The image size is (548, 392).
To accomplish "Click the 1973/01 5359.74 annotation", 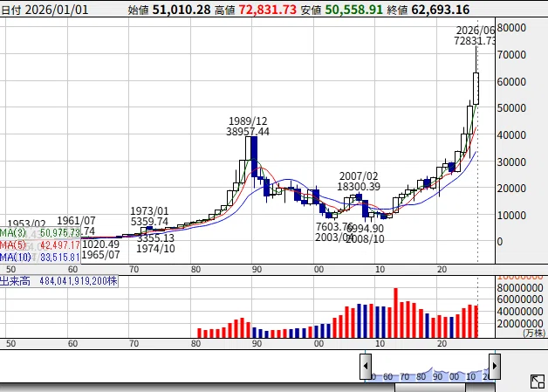I will [149, 217].
